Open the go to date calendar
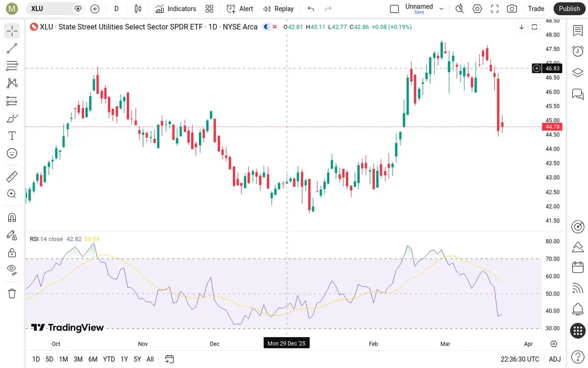Viewport: 588px width, 368px height. 169,359
